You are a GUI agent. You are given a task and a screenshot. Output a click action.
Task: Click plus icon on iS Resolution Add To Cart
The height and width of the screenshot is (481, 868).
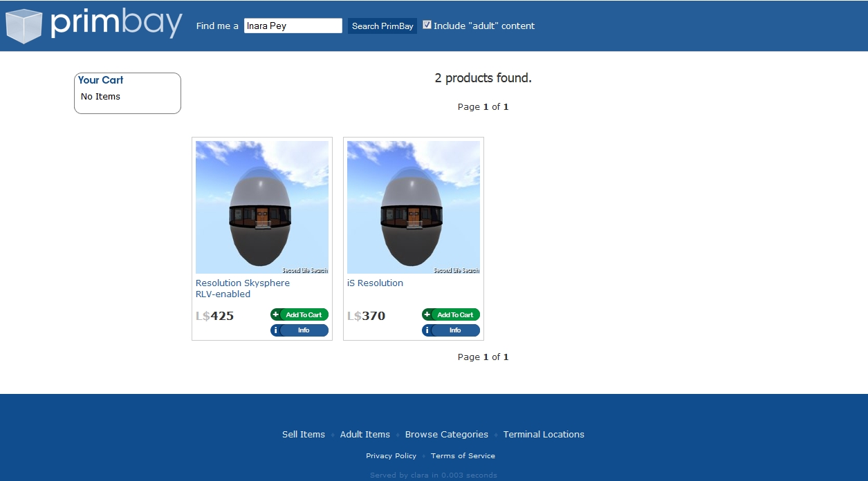coord(427,314)
